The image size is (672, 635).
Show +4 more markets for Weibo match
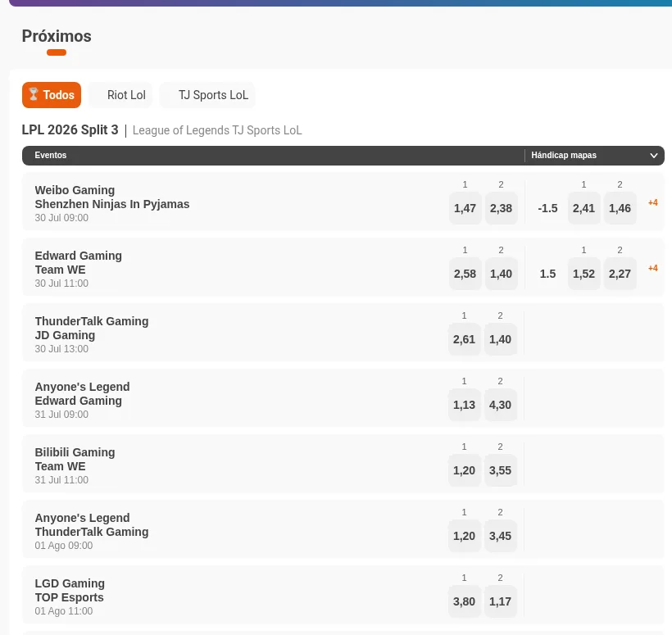pos(652,202)
